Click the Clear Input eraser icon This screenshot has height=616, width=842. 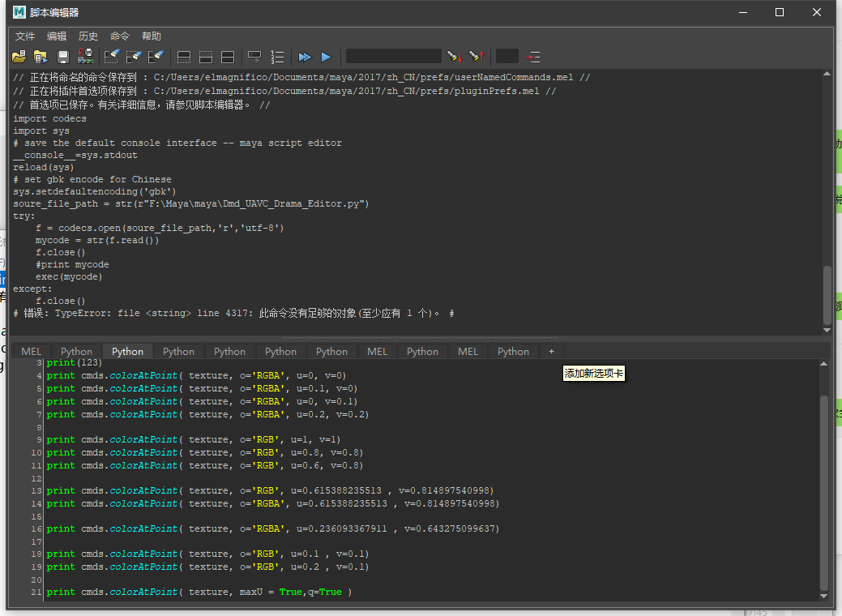point(134,57)
